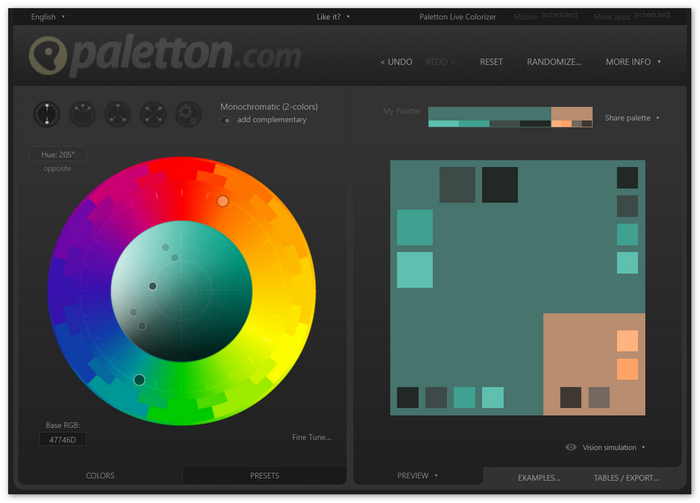Image resolution: width=700 pixels, height=503 pixels.
Task: Expand the PREVIEW tab options arrow
Action: click(436, 475)
